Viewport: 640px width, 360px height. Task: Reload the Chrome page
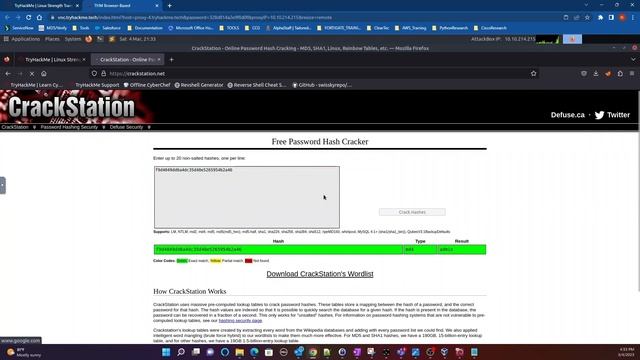point(29,18)
